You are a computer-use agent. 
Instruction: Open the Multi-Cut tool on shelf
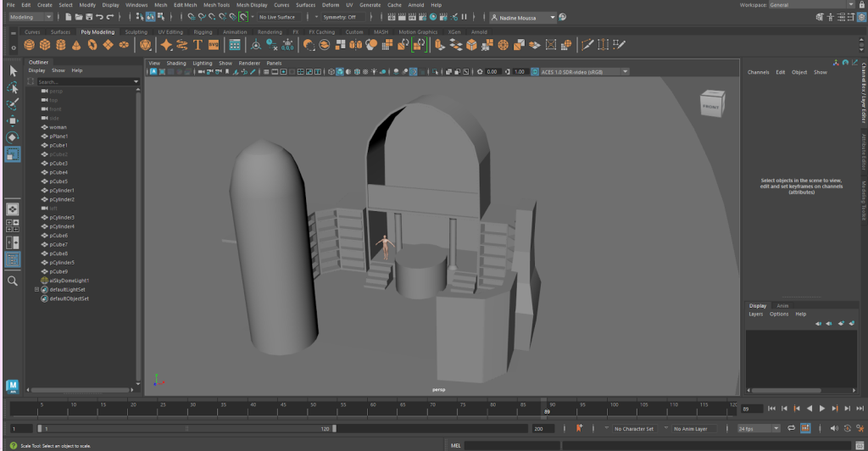tap(587, 45)
